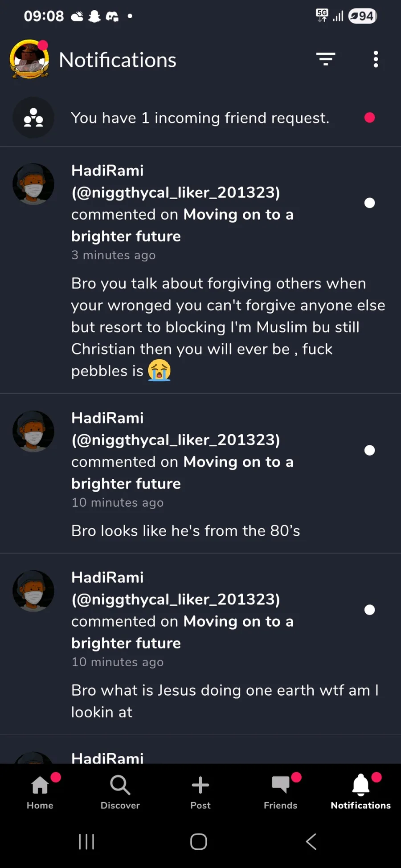Open the three-dot overflow menu
401x868 pixels.
pos(376,59)
